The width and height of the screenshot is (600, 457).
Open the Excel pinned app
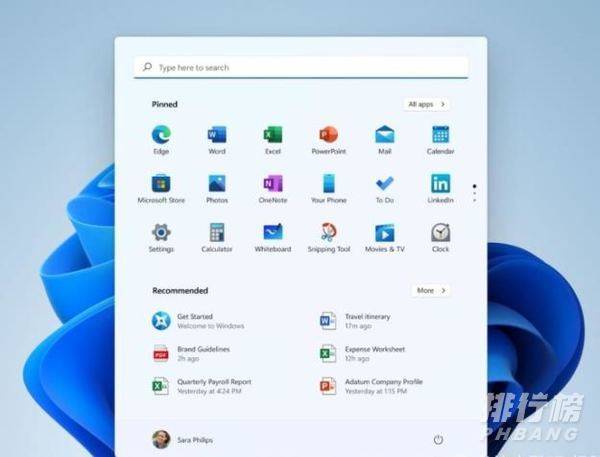273,135
